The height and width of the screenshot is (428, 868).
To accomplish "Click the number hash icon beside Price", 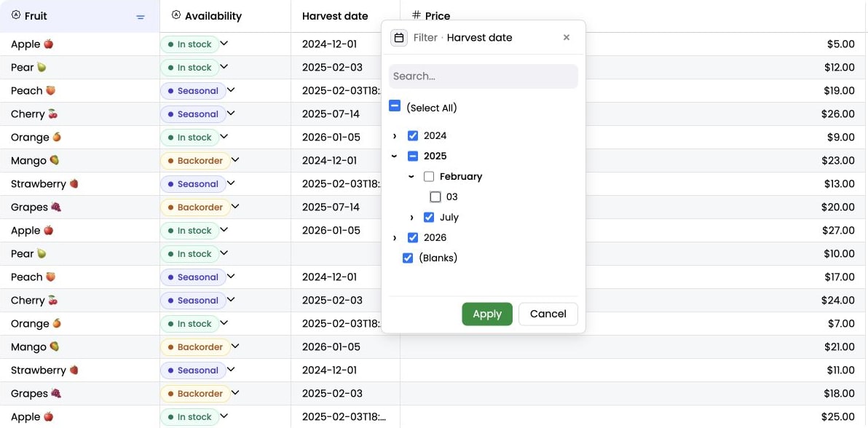I will [x=417, y=15].
